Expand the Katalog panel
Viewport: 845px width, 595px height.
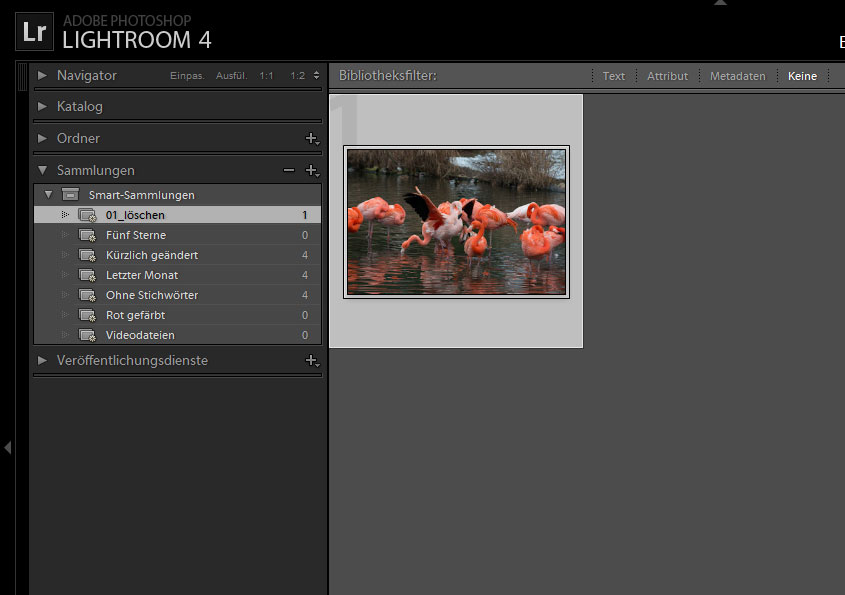tap(42, 106)
